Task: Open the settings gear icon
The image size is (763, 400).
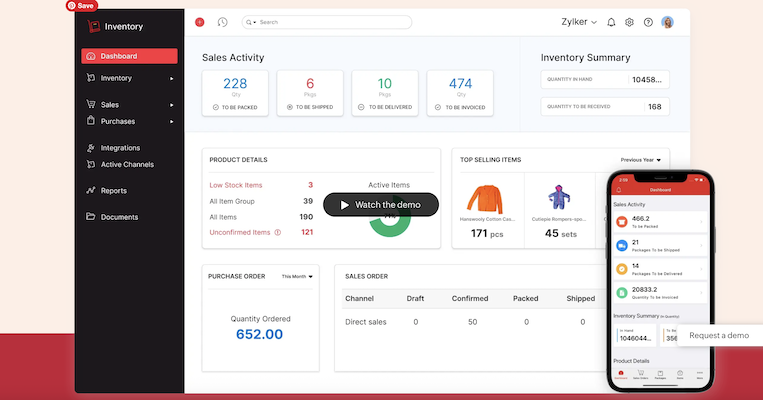Action: [x=629, y=22]
